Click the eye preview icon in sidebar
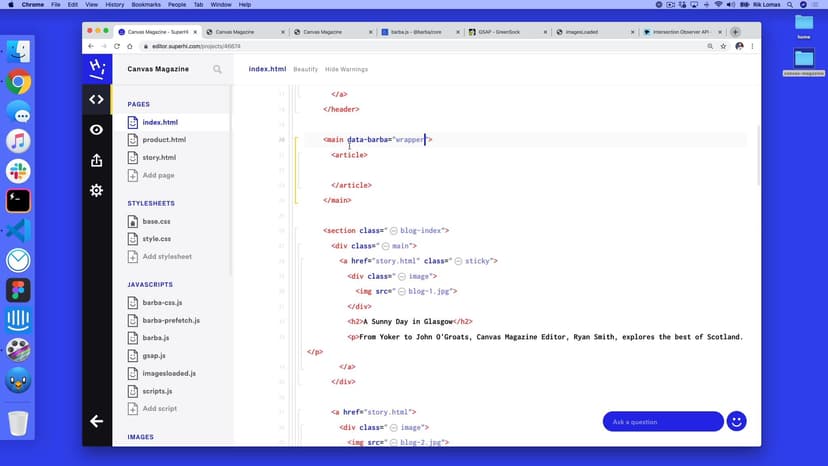 [x=96, y=130]
